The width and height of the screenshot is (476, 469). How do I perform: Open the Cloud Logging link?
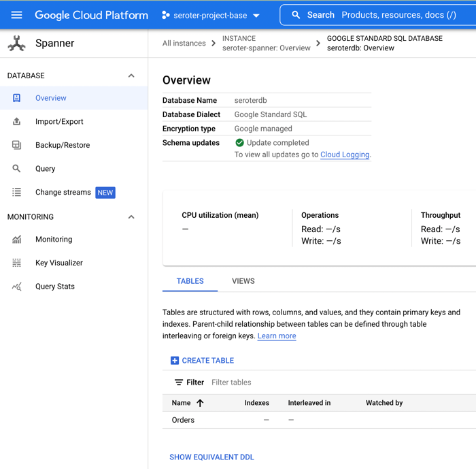click(x=344, y=155)
